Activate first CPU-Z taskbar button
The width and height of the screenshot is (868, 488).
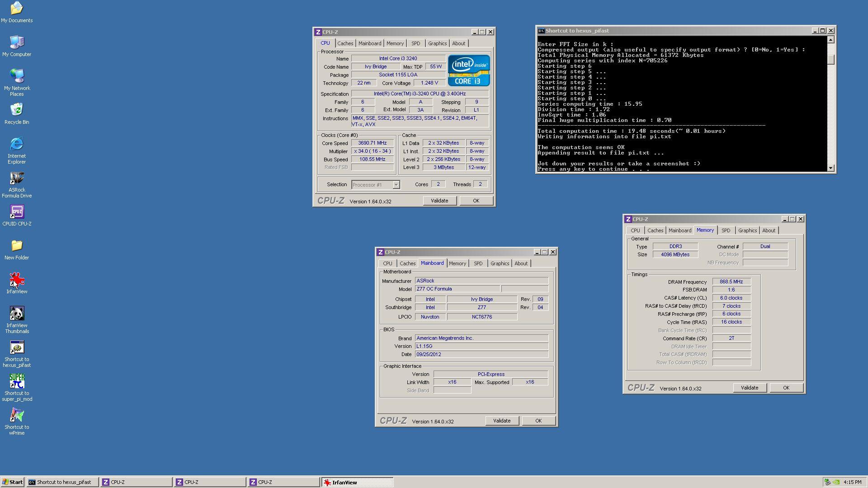(136, 482)
